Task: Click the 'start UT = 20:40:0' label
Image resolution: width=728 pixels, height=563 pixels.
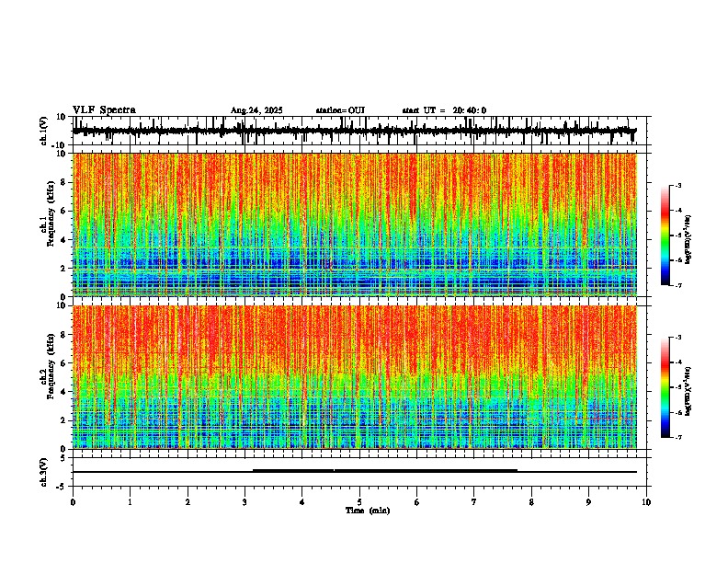Action: (x=444, y=110)
